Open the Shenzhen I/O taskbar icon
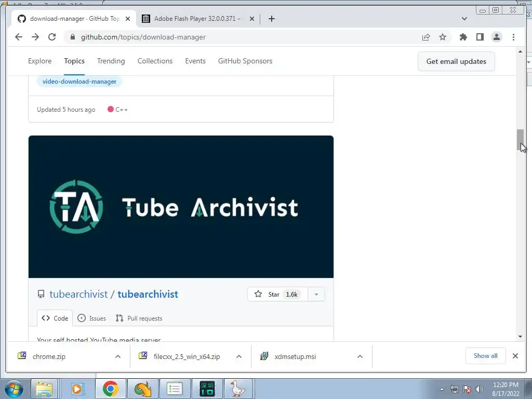The width and height of the screenshot is (532, 399). click(207, 389)
